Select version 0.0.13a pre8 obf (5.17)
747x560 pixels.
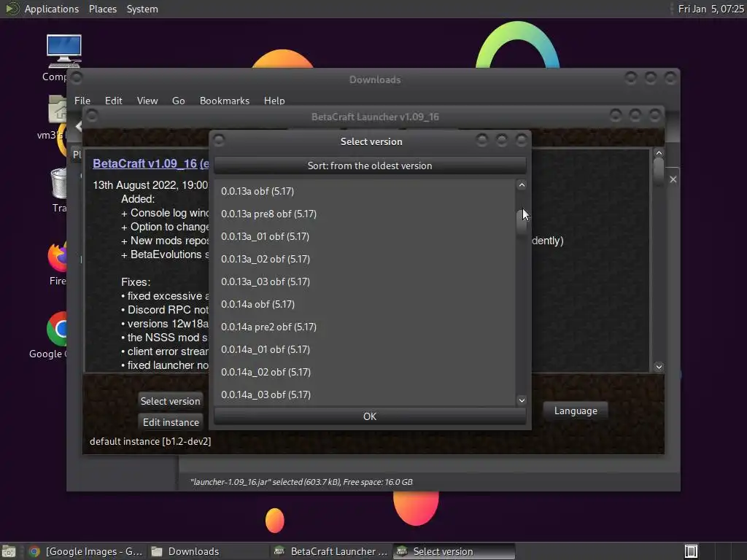point(365,214)
